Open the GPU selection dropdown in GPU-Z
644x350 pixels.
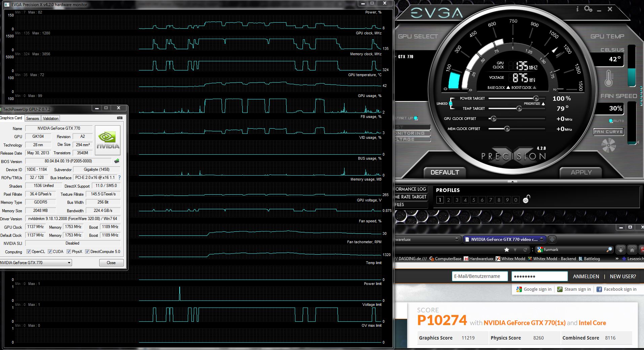click(x=36, y=263)
